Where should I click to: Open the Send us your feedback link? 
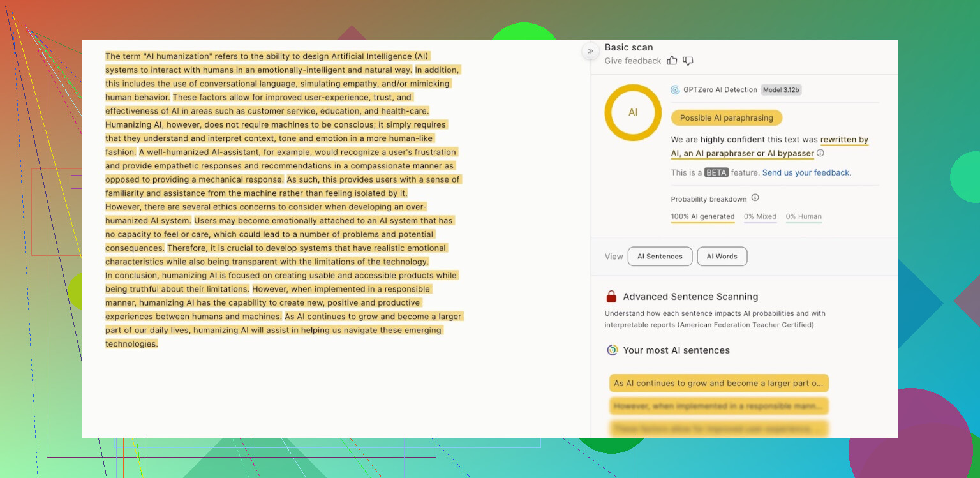click(x=806, y=173)
